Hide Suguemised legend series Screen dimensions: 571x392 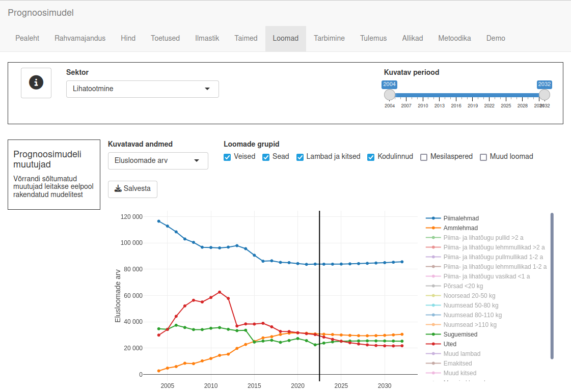460,334
